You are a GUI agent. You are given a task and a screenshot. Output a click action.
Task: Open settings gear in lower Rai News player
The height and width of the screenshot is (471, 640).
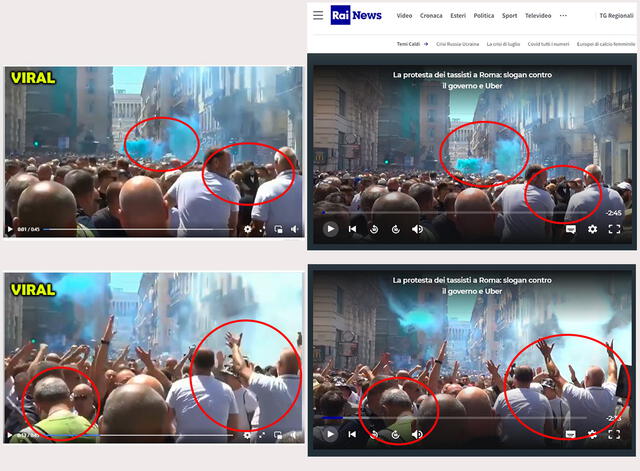coord(592,434)
